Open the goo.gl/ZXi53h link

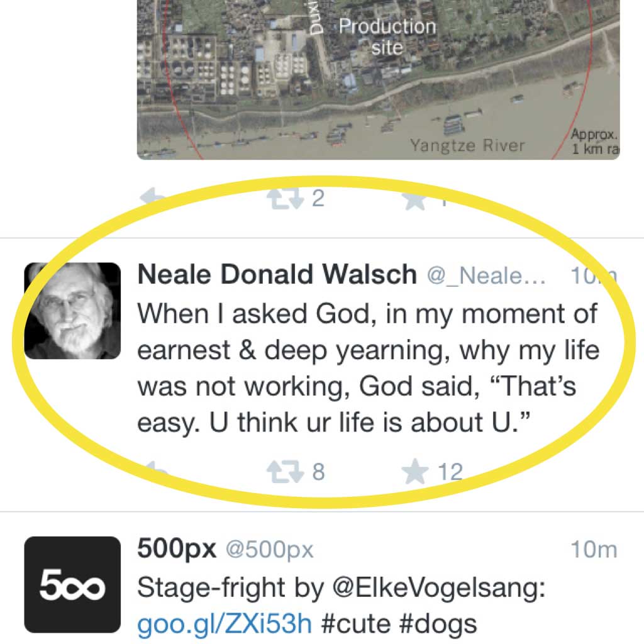pyautogui.click(x=225, y=624)
